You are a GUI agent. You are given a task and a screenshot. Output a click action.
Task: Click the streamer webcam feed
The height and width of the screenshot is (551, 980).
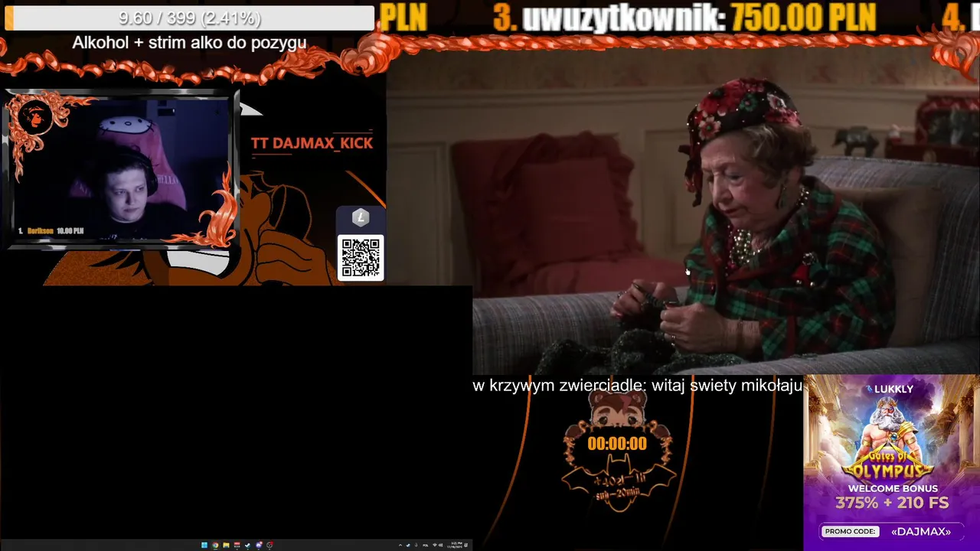coord(122,168)
